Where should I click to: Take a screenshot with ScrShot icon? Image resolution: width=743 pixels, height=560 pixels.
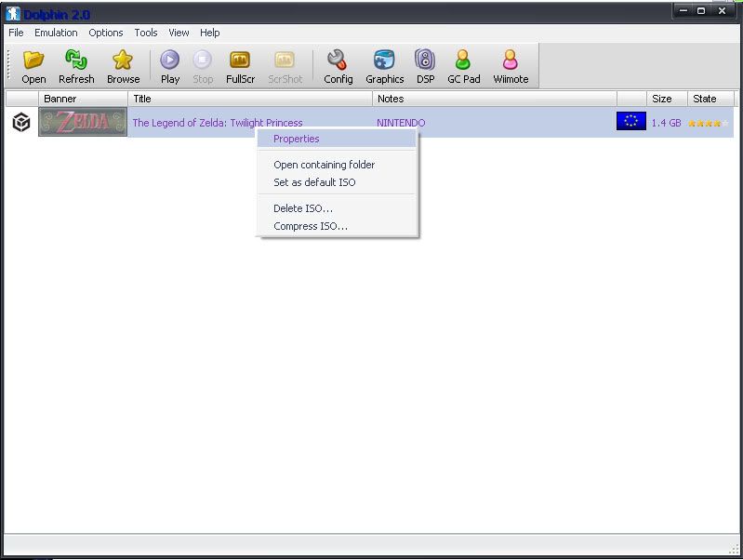(285, 60)
